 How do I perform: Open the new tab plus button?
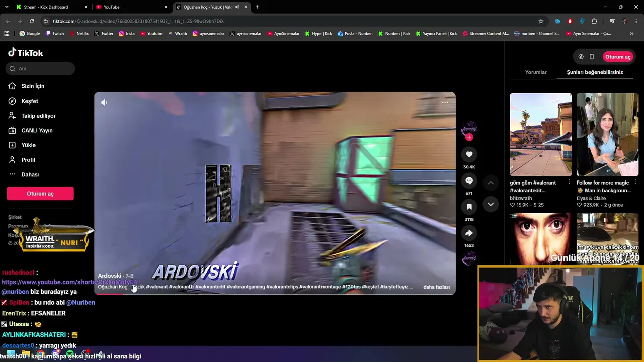[x=258, y=7]
